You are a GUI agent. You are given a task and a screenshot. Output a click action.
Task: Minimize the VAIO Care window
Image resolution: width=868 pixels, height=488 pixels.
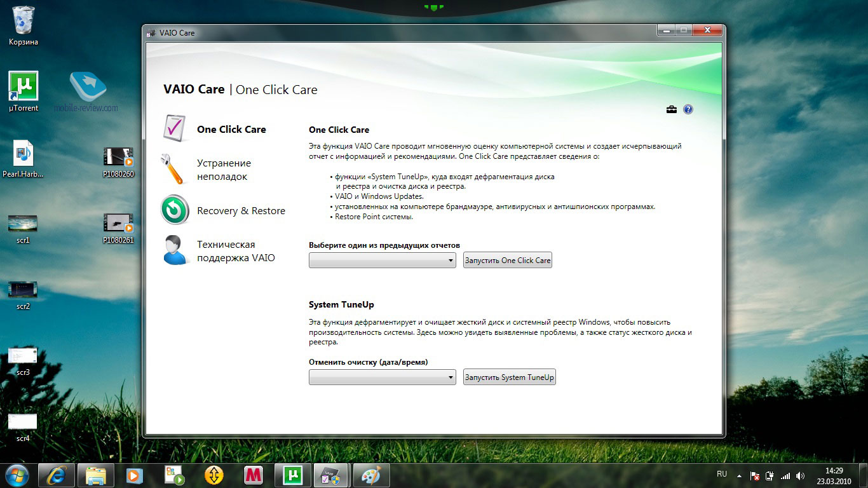[x=666, y=30]
